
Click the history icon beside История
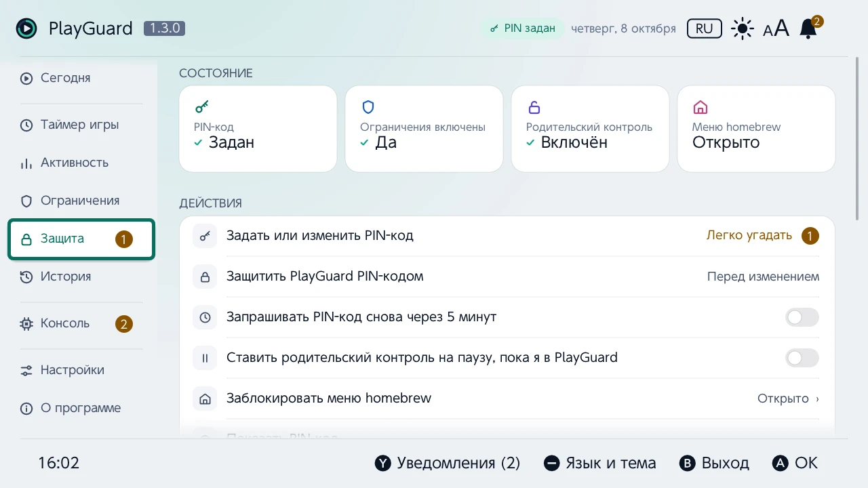point(26,277)
